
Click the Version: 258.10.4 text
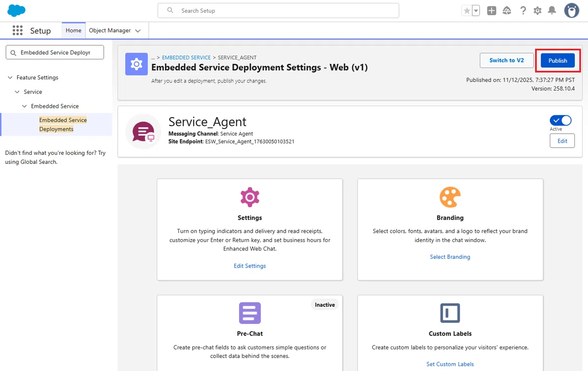553,89
